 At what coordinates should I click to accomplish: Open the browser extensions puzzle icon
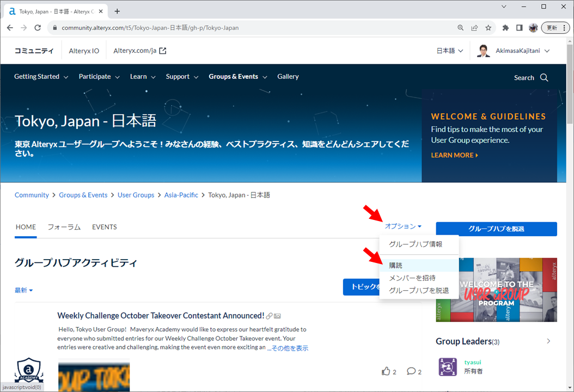click(x=505, y=28)
